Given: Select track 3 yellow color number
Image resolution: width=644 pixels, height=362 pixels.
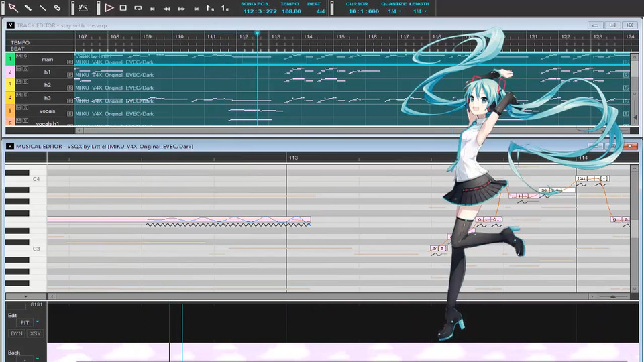Looking at the screenshot, I should pos(10,84).
